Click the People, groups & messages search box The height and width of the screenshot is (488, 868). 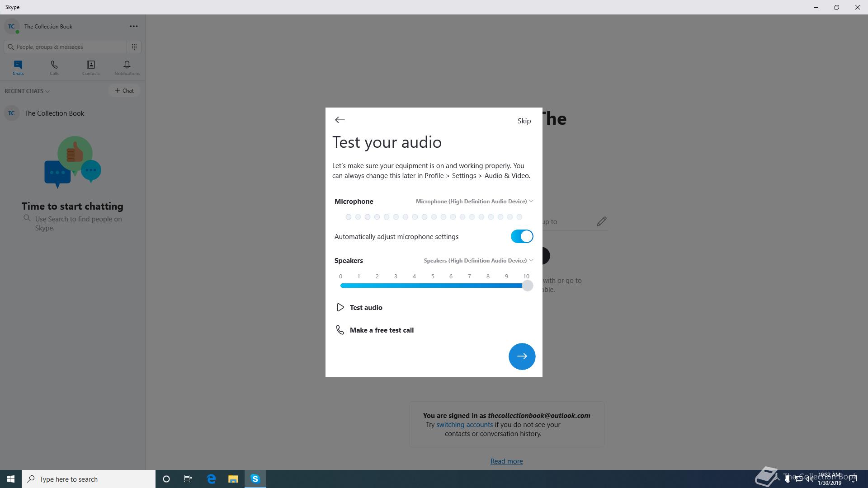pos(66,47)
